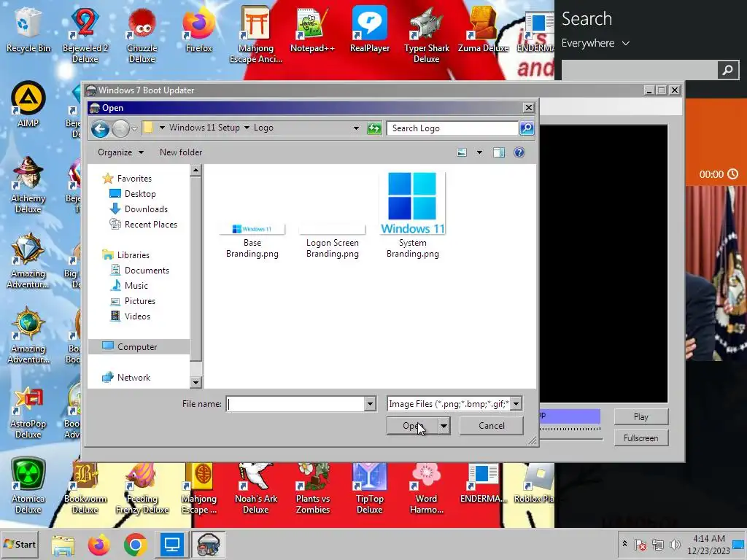Change view via the view icon
This screenshot has height=560, width=747.
(x=462, y=152)
